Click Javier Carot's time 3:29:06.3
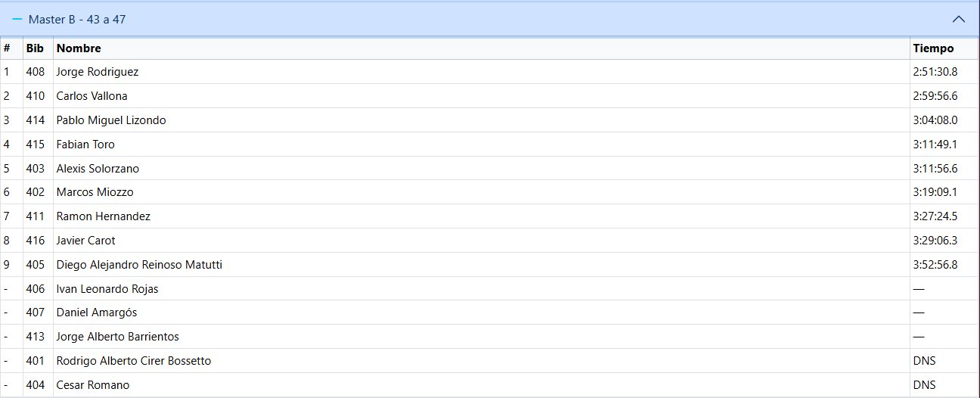This screenshot has height=398, width=980. tap(935, 241)
